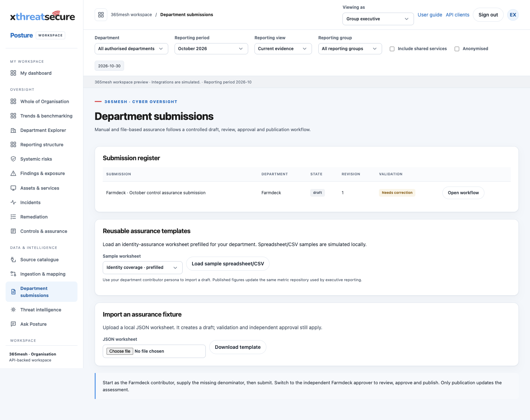
Task: Change the Viewing as Group executive dropdown
Action: point(378,19)
